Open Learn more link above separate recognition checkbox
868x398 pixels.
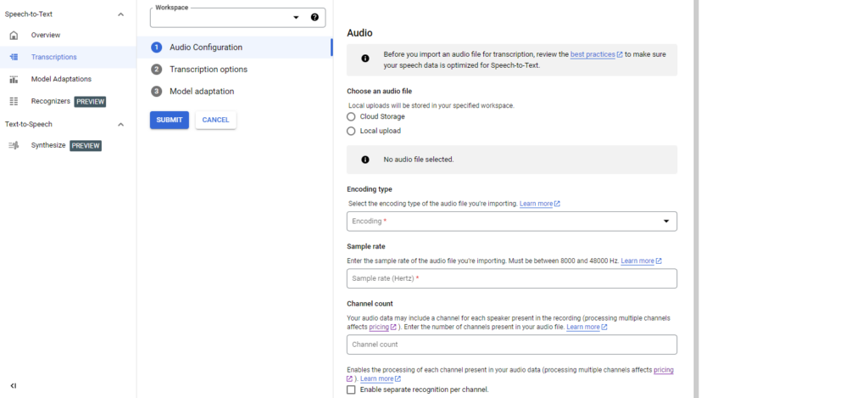pyautogui.click(x=376, y=378)
